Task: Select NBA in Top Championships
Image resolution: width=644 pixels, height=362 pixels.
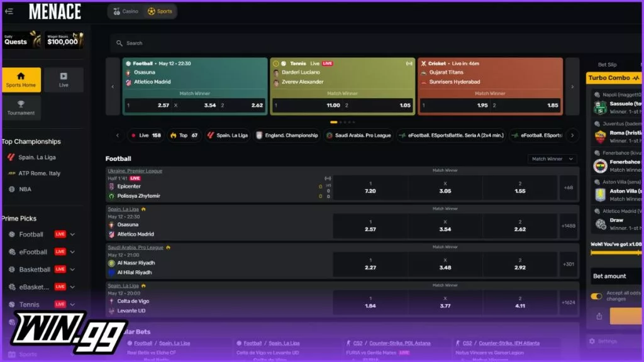Action: [x=25, y=189]
